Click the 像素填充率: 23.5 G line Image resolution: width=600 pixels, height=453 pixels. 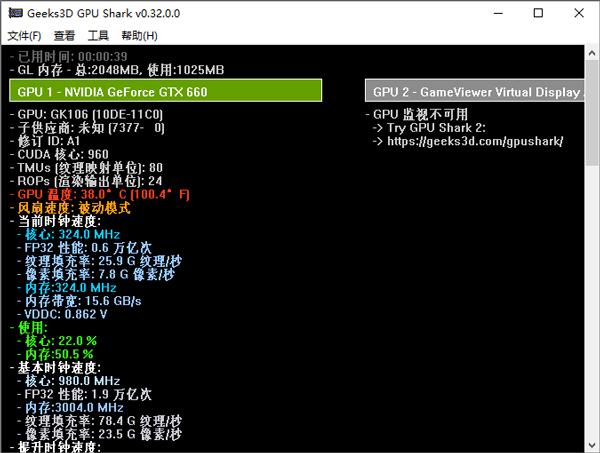click(99, 434)
